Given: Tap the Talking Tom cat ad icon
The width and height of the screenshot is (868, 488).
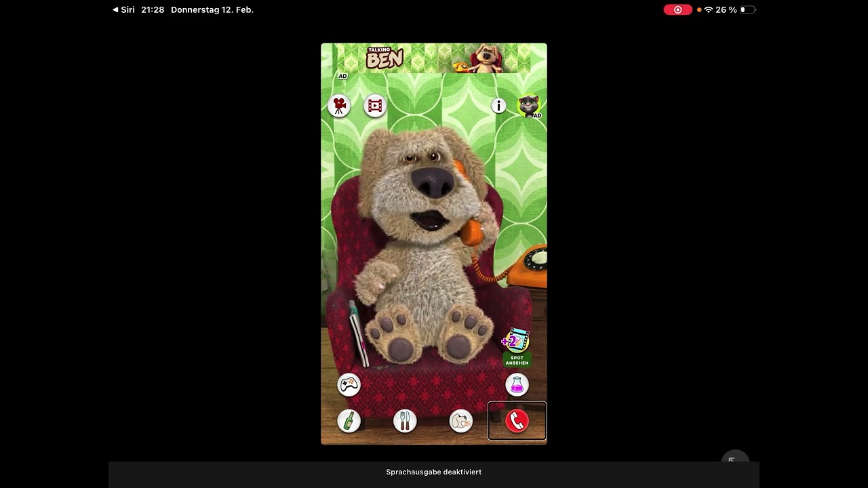Looking at the screenshot, I should click(x=529, y=106).
